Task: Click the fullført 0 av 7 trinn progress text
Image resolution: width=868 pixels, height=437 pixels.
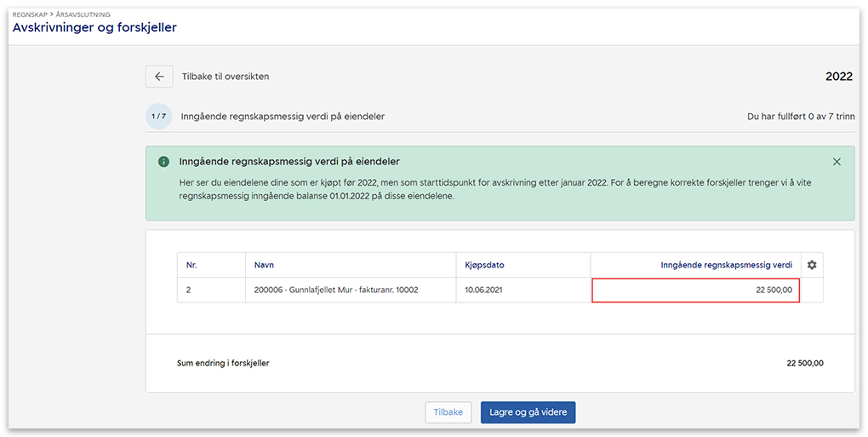Action: point(800,116)
